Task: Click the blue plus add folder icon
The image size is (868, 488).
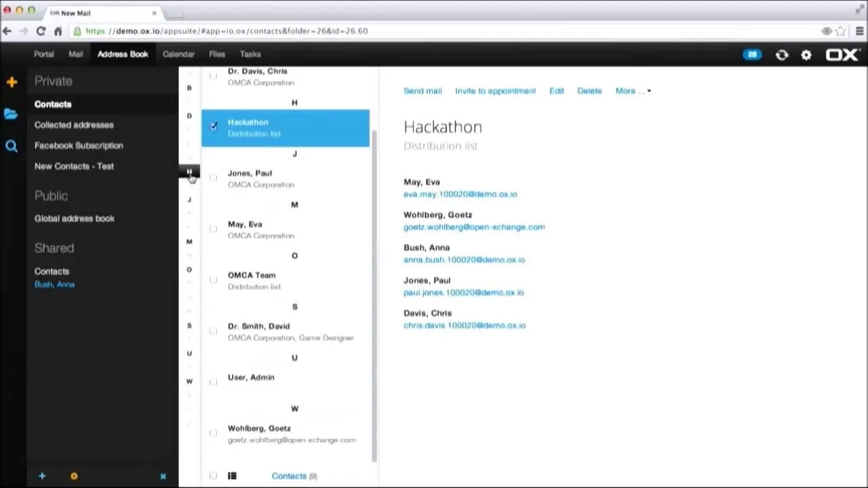Action: coord(42,476)
